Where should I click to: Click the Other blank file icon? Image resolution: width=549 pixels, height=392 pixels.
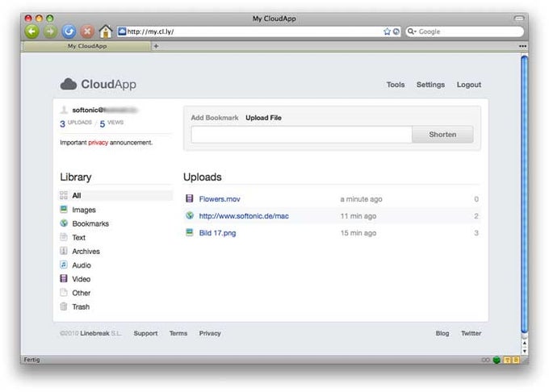pos(63,292)
